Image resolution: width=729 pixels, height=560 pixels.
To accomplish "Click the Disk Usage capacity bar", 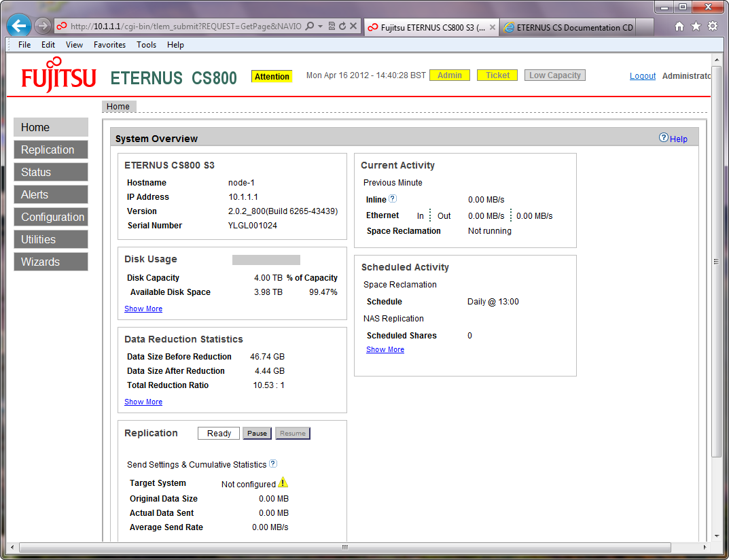I will (x=266, y=260).
